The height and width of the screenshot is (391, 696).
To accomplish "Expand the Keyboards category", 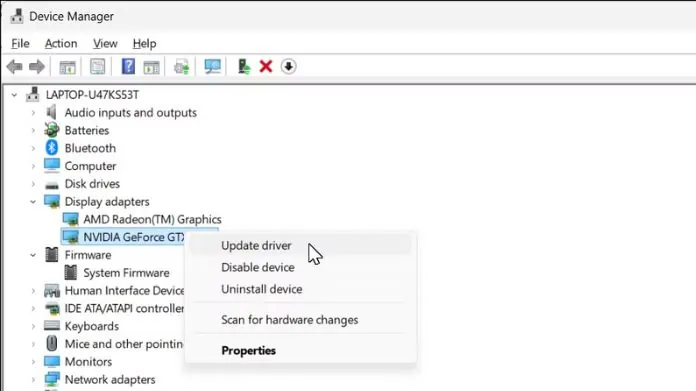I will tap(33, 326).
